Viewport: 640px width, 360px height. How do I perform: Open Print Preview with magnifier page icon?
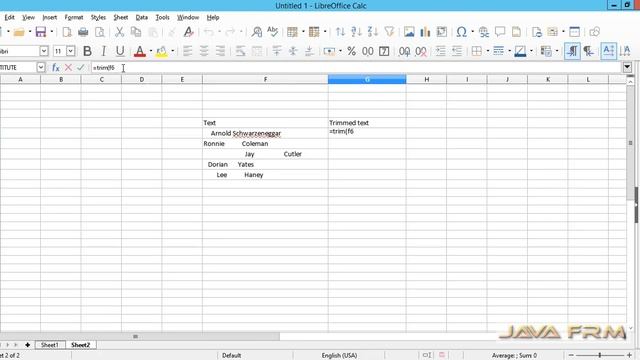[100, 32]
